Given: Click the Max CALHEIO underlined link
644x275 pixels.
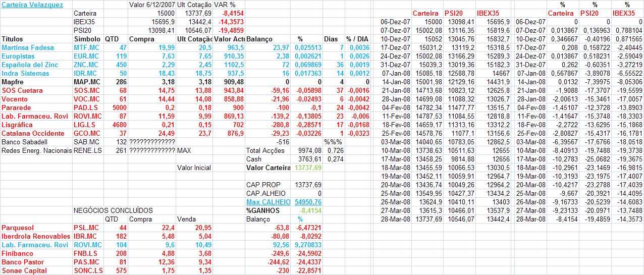Looking at the screenshot, I should pos(268,202).
